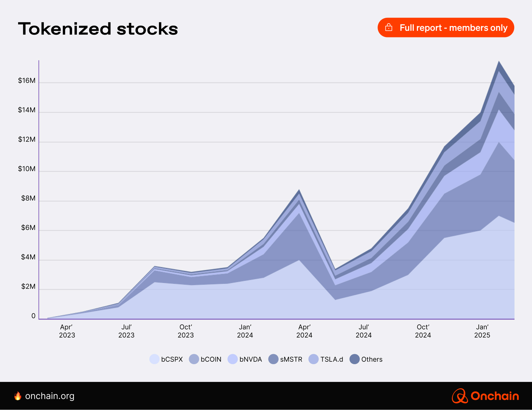Toggle the bCOIN legend swatch
532x410 pixels.
tap(194, 359)
